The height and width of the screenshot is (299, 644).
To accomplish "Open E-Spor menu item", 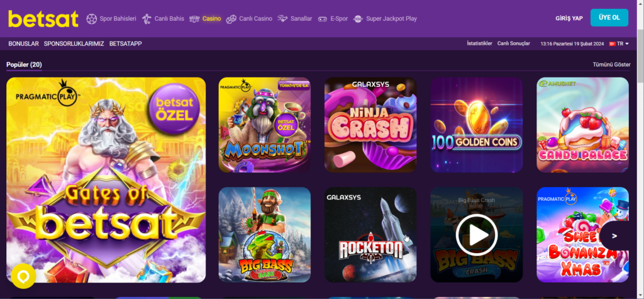I will click(339, 19).
